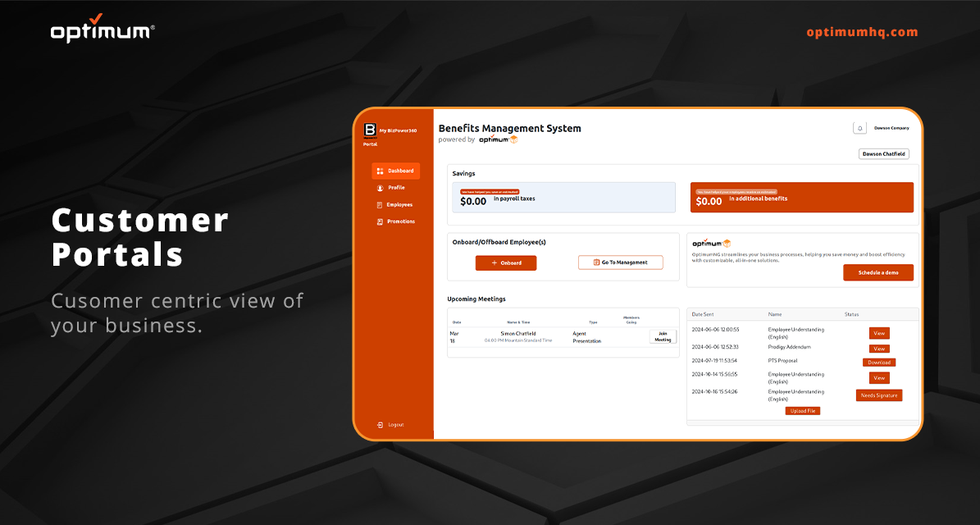Click the Logout exit icon
Viewport: 980px width, 525px height.
[x=380, y=425]
